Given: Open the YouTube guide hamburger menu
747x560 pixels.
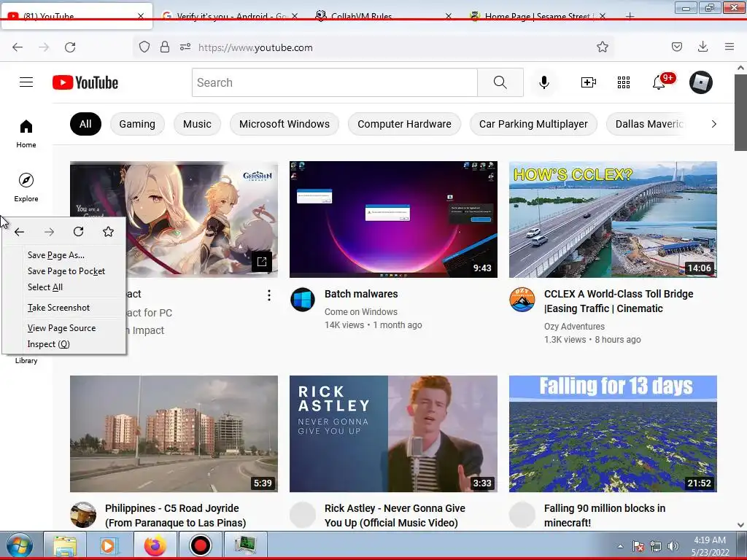Looking at the screenshot, I should 26,82.
